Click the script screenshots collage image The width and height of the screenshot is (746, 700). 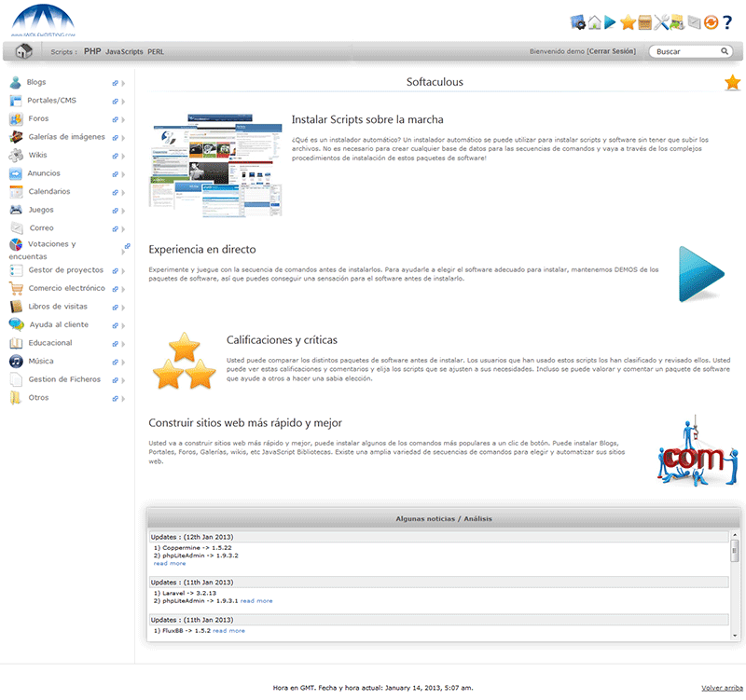(x=216, y=165)
